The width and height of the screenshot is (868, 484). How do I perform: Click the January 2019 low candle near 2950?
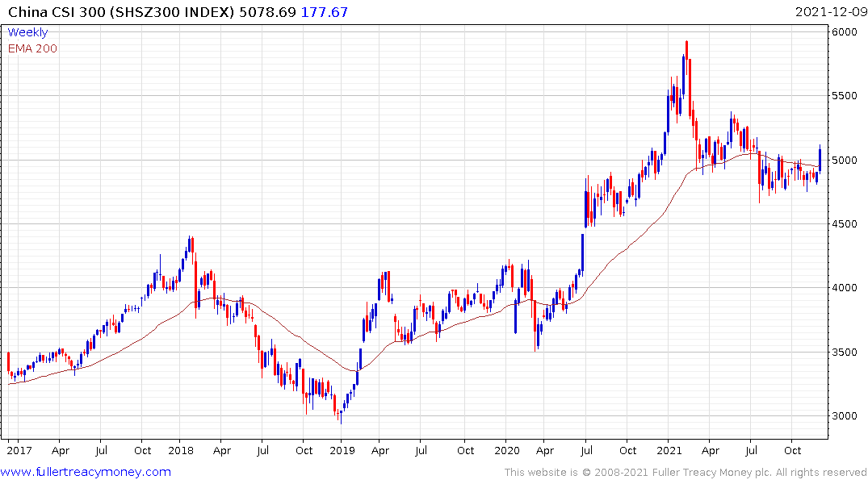pos(341,417)
